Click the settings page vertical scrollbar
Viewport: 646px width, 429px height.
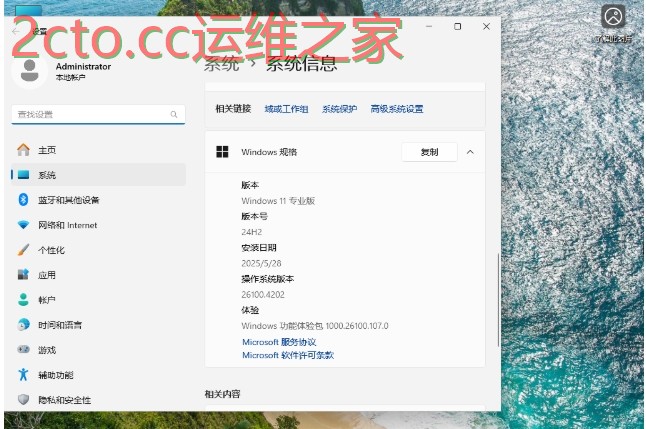499,300
